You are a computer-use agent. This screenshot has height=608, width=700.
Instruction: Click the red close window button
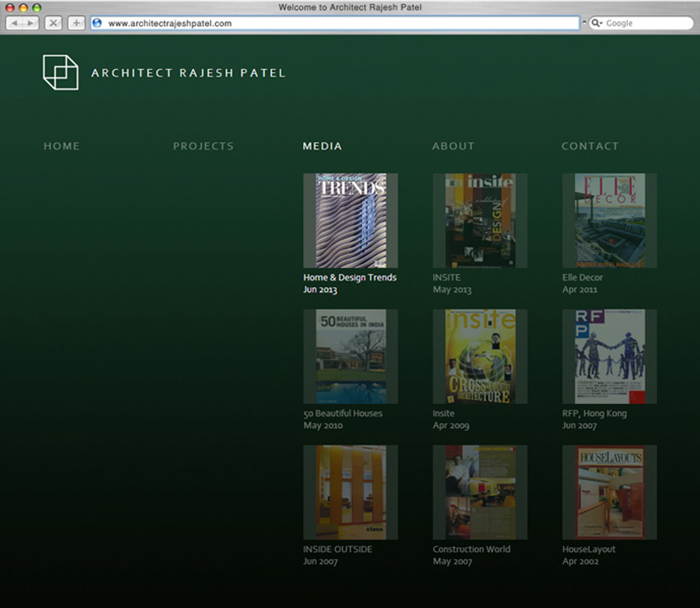pos(10,8)
